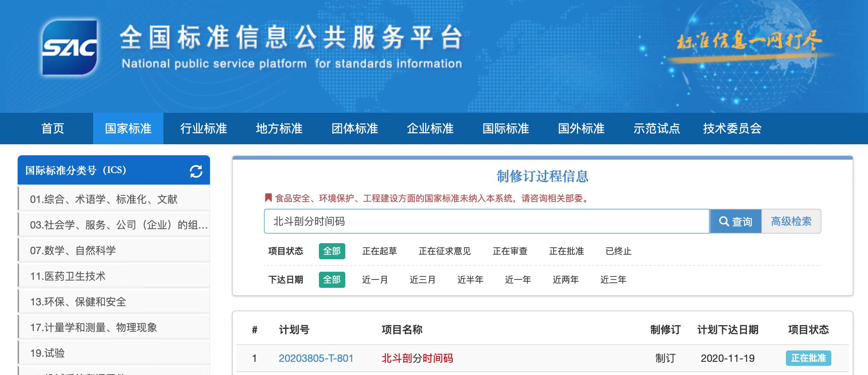Expand the 01.综合、术语学 ICS category
This screenshot has height=375, width=868.
pos(104,200)
